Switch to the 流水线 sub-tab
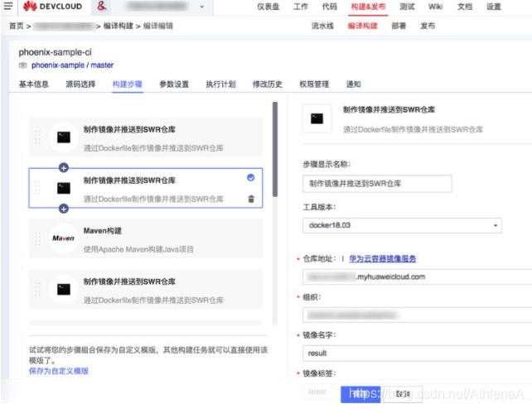Screen dimensions: 532x409 click(x=322, y=26)
